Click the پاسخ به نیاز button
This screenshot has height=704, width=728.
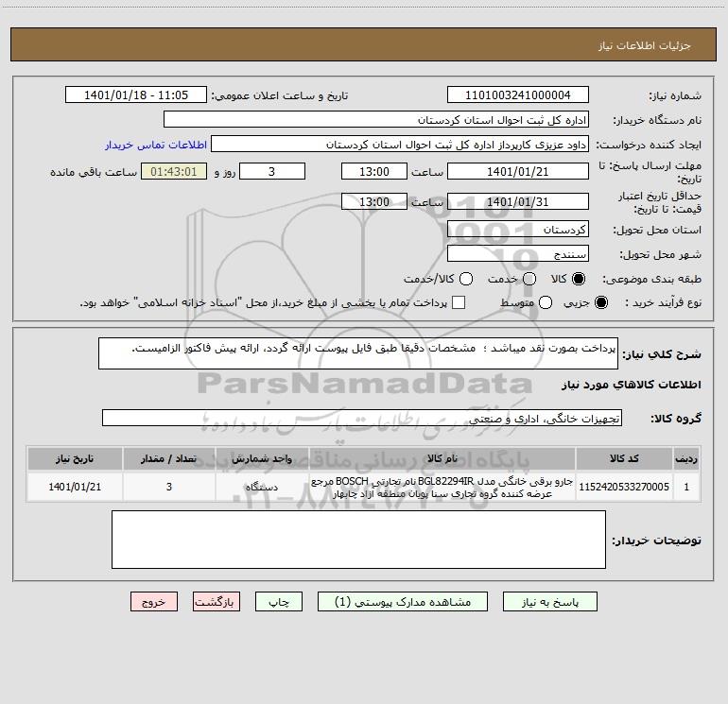pos(549,601)
